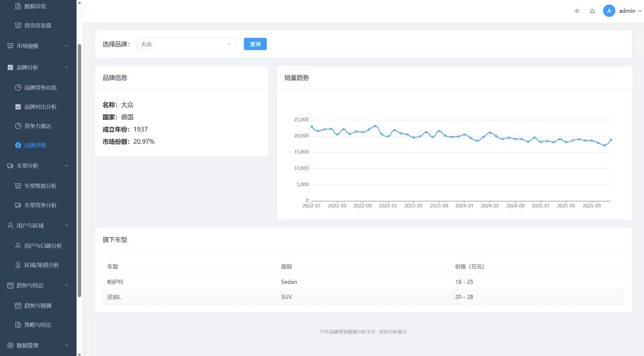Image resolution: width=644 pixels, height=356 pixels.
Task: Click the 级别 column header
Action: (286, 266)
